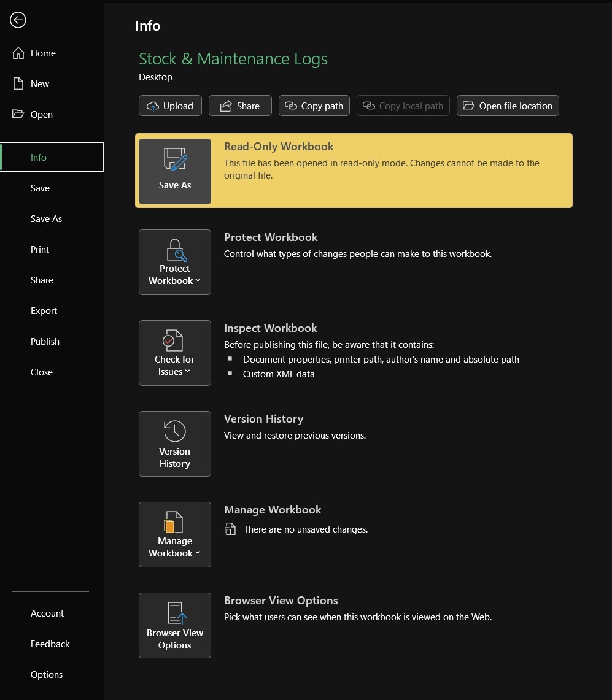
Task: Click the Share button label under file name
Action: tap(248, 106)
